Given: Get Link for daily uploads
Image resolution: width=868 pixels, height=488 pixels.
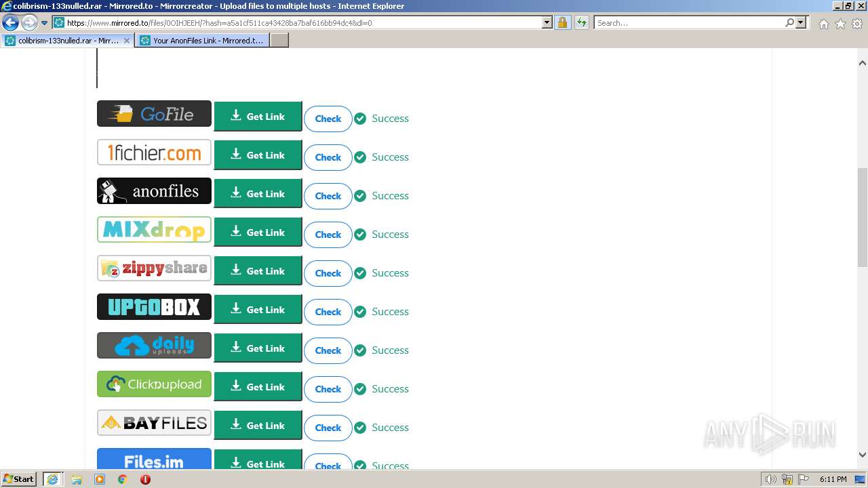Looking at the screenshot, I should click(x=258, y=348).
